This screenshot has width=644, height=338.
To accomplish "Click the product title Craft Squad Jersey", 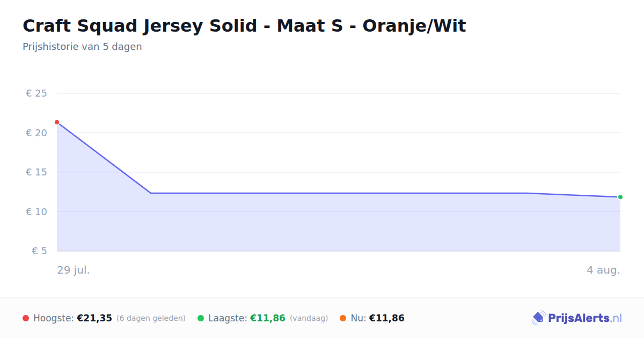I will point(244,26).
